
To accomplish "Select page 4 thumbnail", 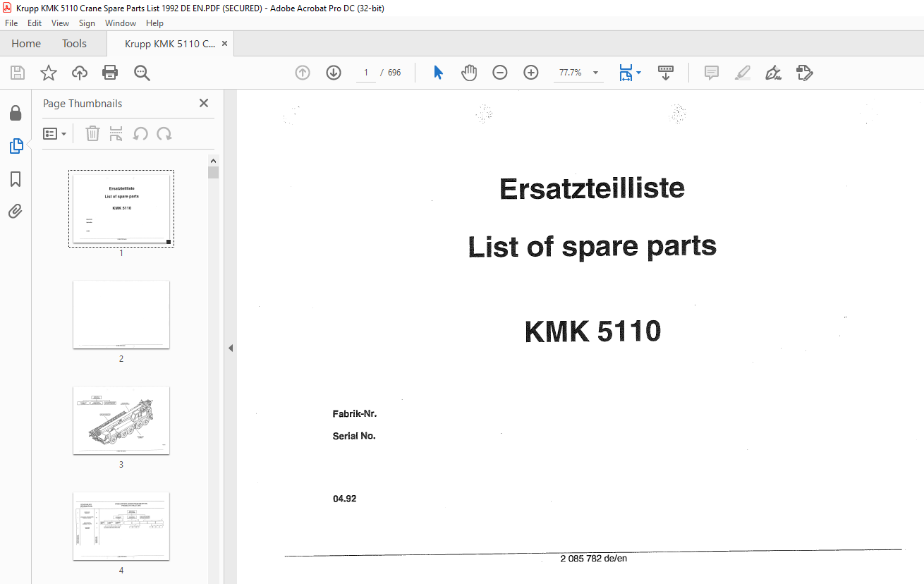I will 121,526.
